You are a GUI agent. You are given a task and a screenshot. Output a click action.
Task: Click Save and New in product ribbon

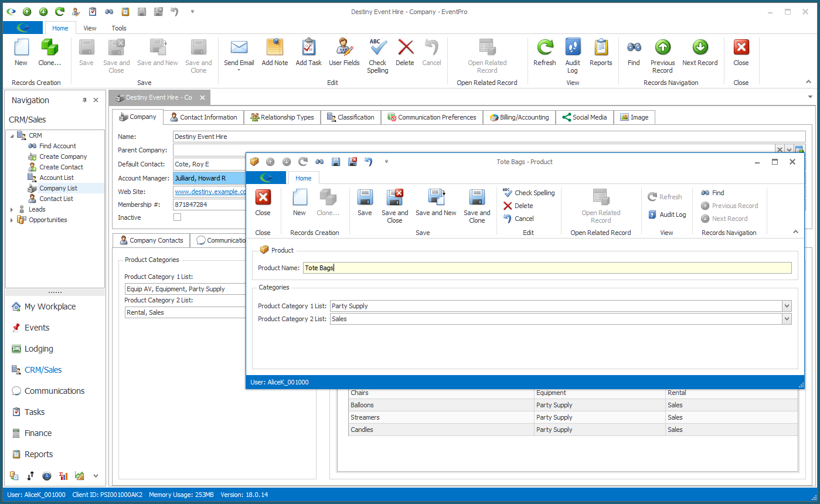(436, 203)
